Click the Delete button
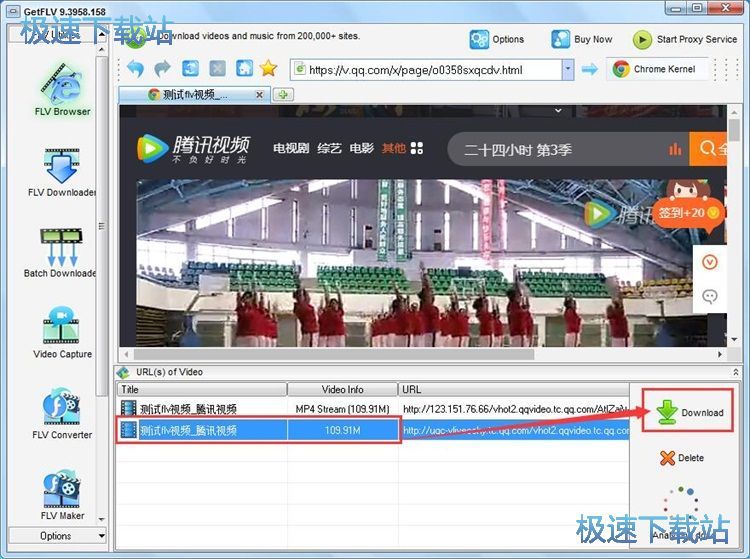The width and height of the screenshot is (750, 559). tap(682, 458)
